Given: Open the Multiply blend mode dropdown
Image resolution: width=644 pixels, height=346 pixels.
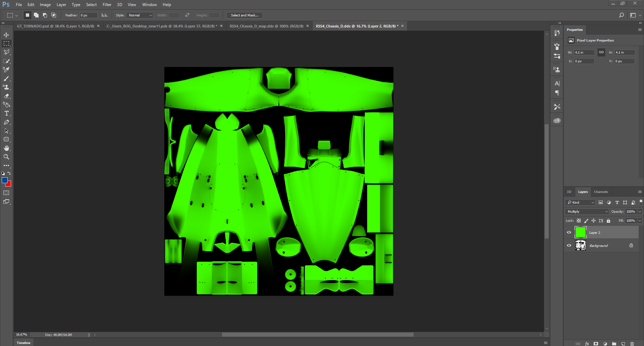Looking at the screenshot, I should click(x=587, y=212).
